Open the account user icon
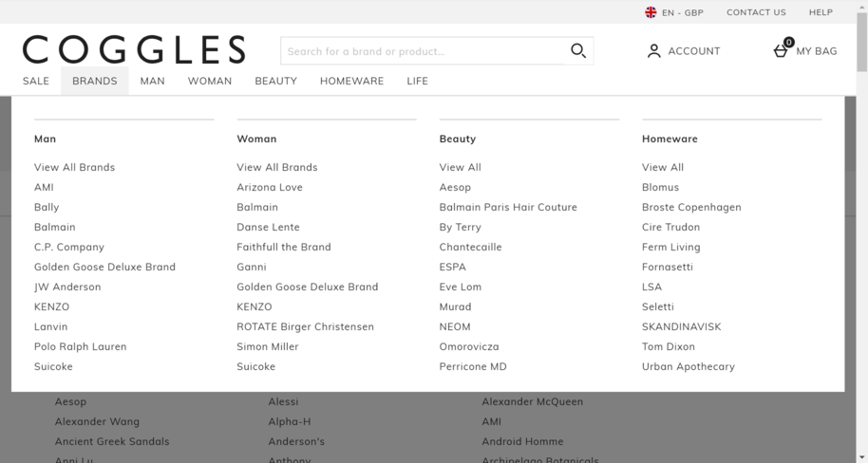 [653, 51]
